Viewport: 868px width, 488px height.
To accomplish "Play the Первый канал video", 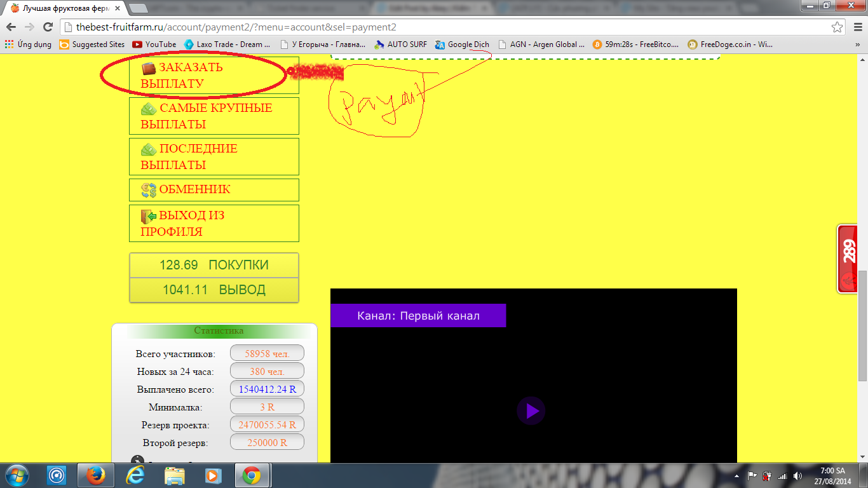I will click(x=532, y=411).
